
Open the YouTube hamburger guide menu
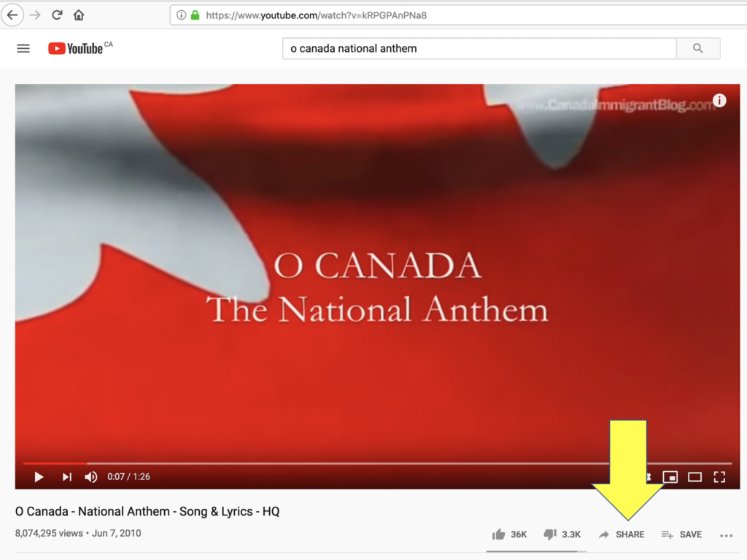[23, 49]
